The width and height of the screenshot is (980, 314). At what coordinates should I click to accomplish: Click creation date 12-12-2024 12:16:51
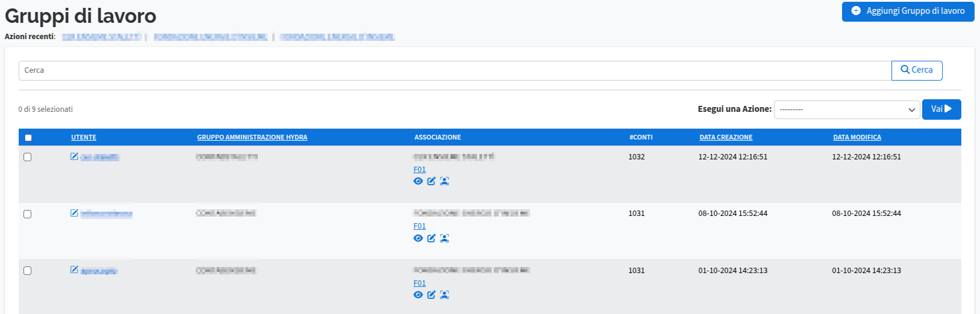click(x=733, y=157)
